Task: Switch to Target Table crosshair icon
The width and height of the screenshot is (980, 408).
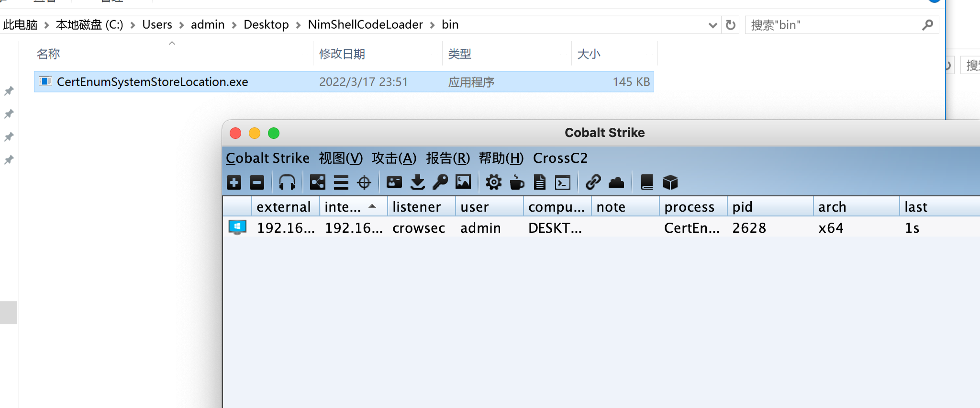Action: pyautogui.click(x=364, y=182)
